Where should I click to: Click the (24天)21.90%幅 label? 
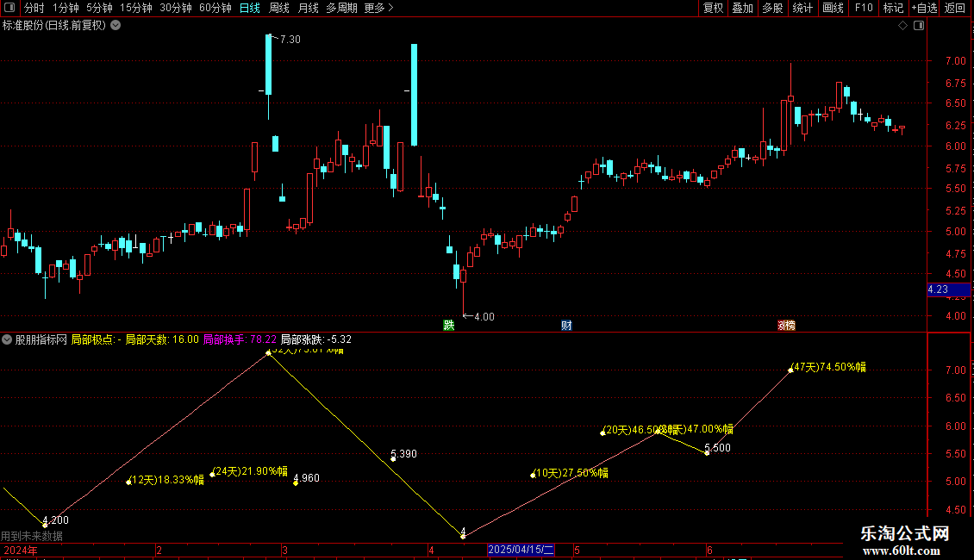(250, 471)
